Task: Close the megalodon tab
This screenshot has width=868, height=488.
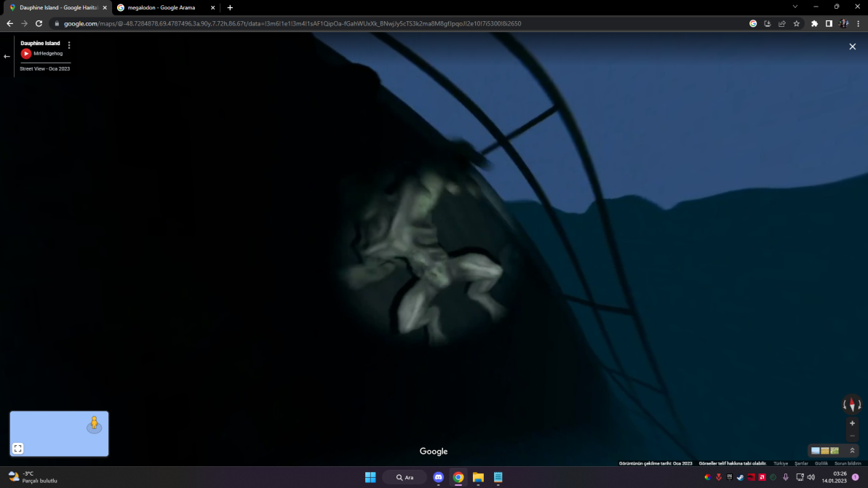Action: 212,8
